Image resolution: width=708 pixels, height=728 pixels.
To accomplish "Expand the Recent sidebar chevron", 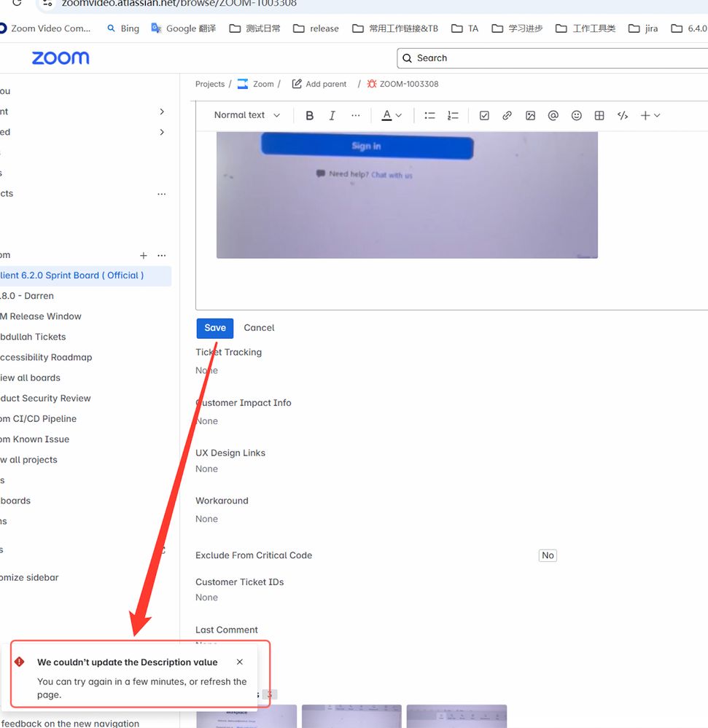I will pos(162,111).
